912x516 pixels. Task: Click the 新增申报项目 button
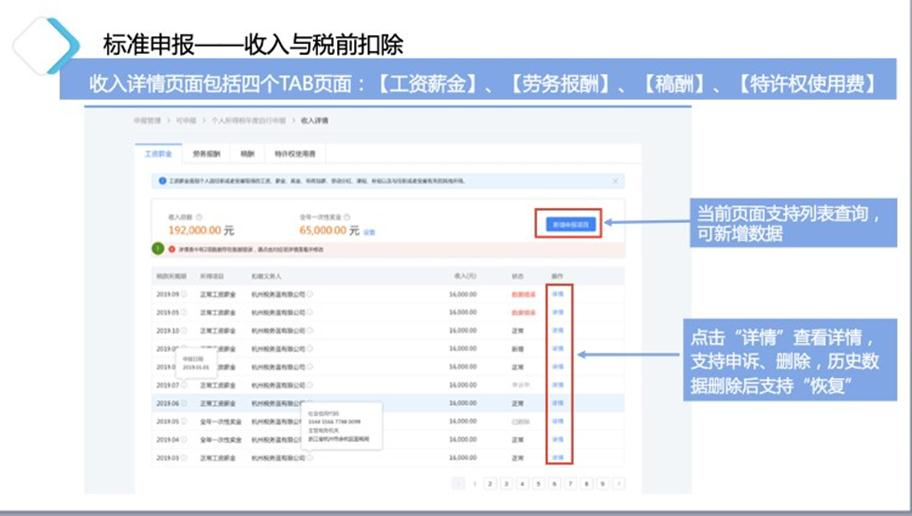[x=569, y=224]
